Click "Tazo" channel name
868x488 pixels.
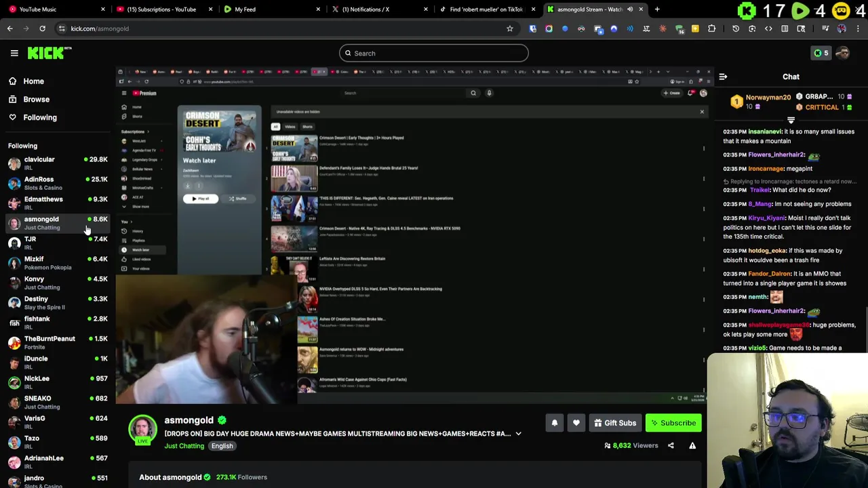tap(32, 438)
